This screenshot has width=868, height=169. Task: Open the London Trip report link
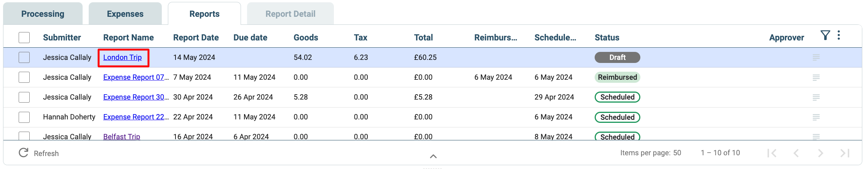pyautogui.click(x=123, y=57)
